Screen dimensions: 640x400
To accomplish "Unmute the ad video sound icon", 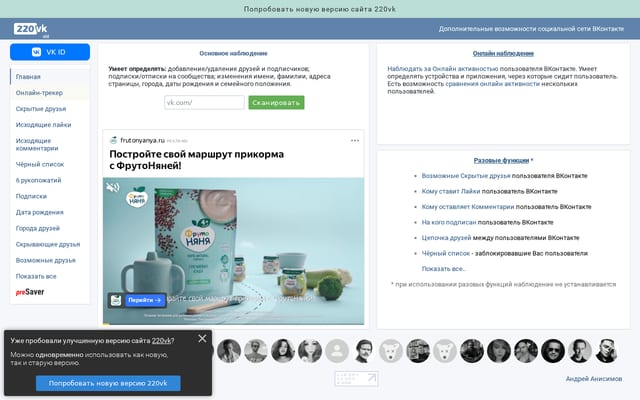I will [113, 187].
